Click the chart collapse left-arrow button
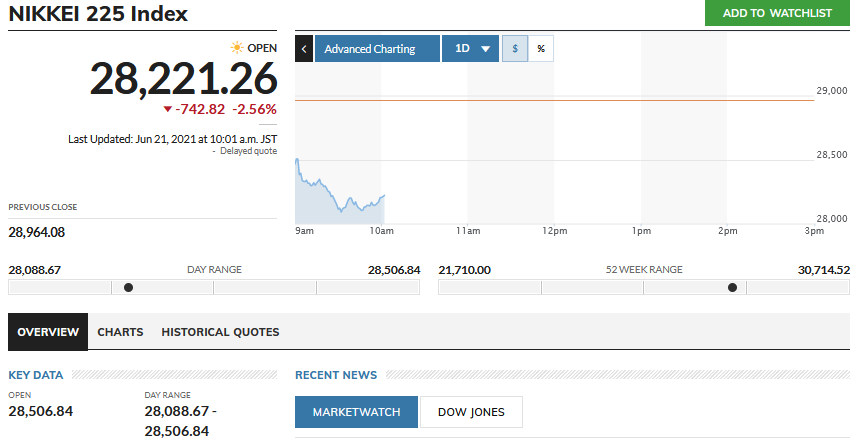 click(304, 49)
